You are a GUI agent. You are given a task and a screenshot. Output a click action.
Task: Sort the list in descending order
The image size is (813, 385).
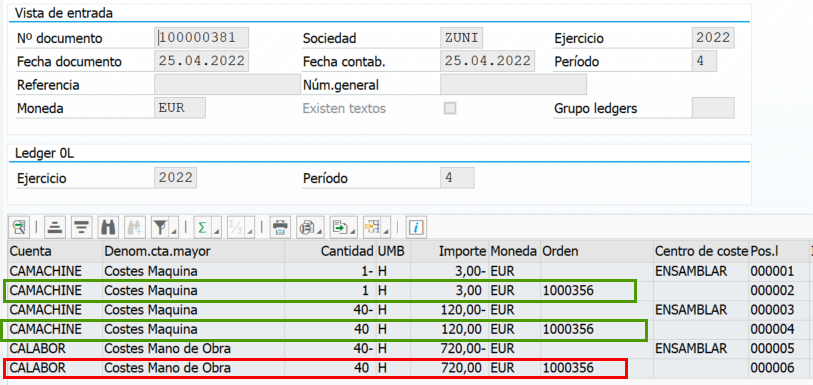click(x=80, y=227)
